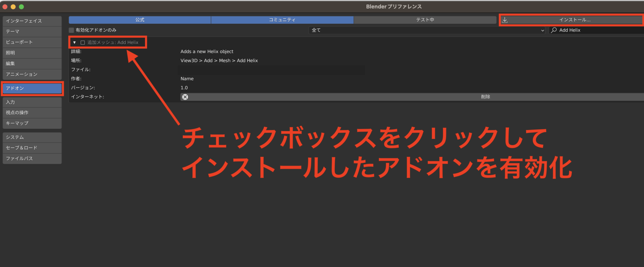644x267 pixels.
Task: Open the インターフェイス preferences section
Action: 32,21
